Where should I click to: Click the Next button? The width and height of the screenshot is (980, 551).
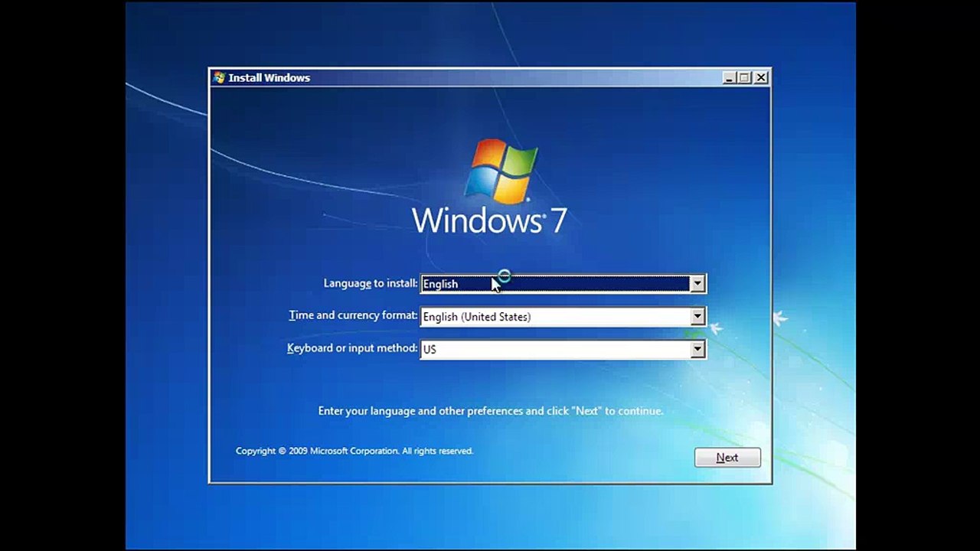727,458
